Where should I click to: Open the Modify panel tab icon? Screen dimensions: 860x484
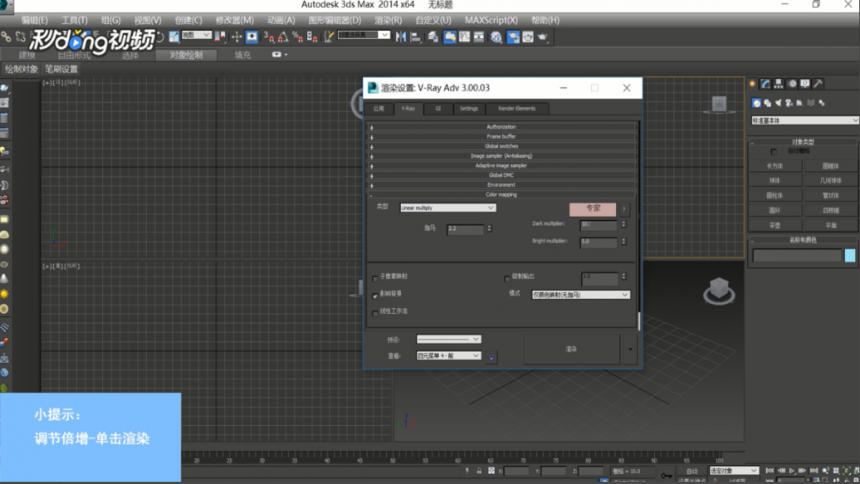[x=766, y=83]
